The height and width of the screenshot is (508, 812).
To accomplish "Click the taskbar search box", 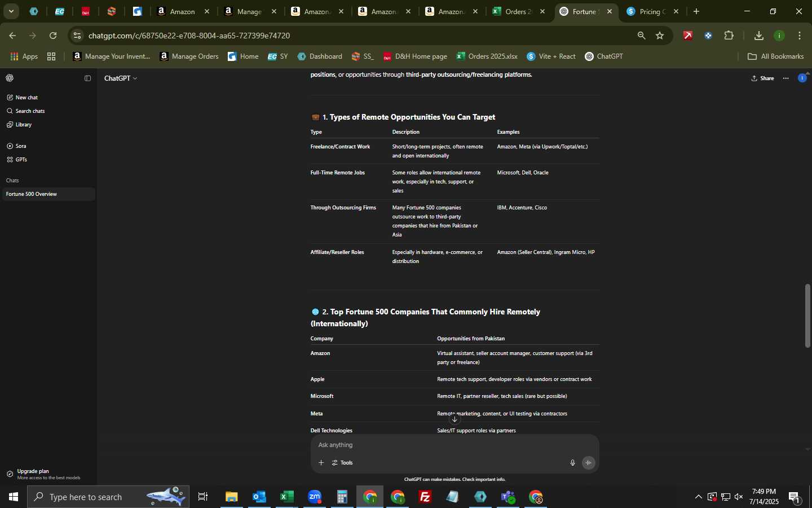I will pos(108,497).
